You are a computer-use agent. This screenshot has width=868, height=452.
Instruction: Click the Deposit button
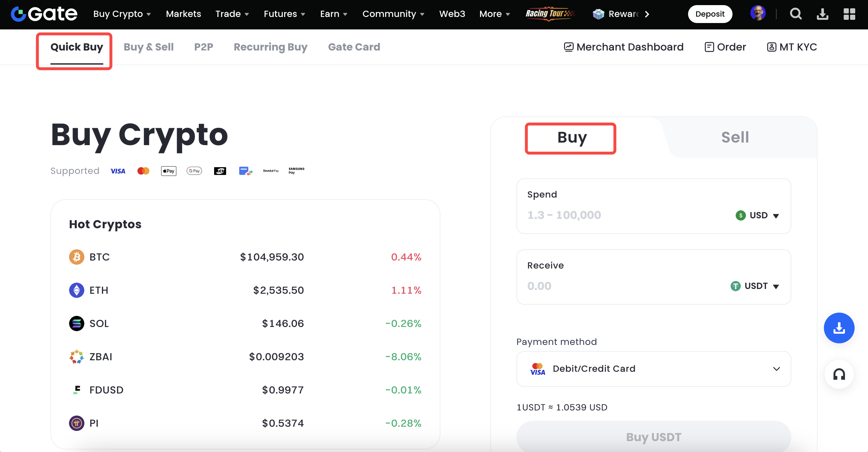[709, 14]
